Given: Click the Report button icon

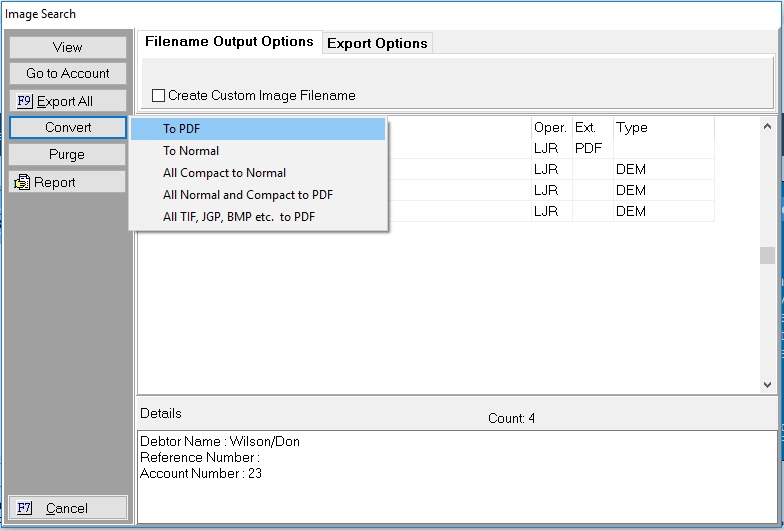Looking at the screenshot, I should [22, 182].
